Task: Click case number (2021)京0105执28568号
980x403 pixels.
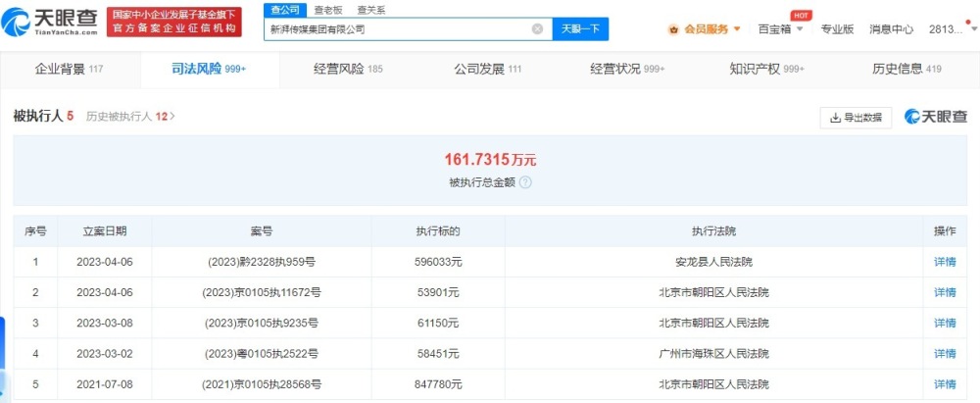Action: [262, 384]
